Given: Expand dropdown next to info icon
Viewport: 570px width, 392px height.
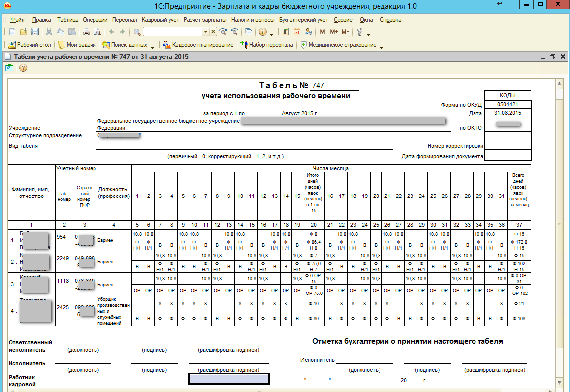Looking at the screenshot, I should 272,35.
